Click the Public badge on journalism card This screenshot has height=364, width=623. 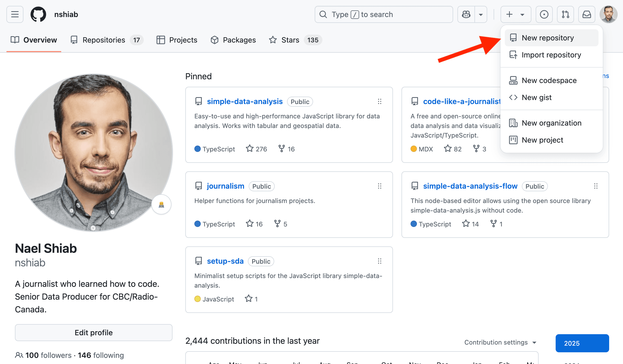(x=261, y=186)
